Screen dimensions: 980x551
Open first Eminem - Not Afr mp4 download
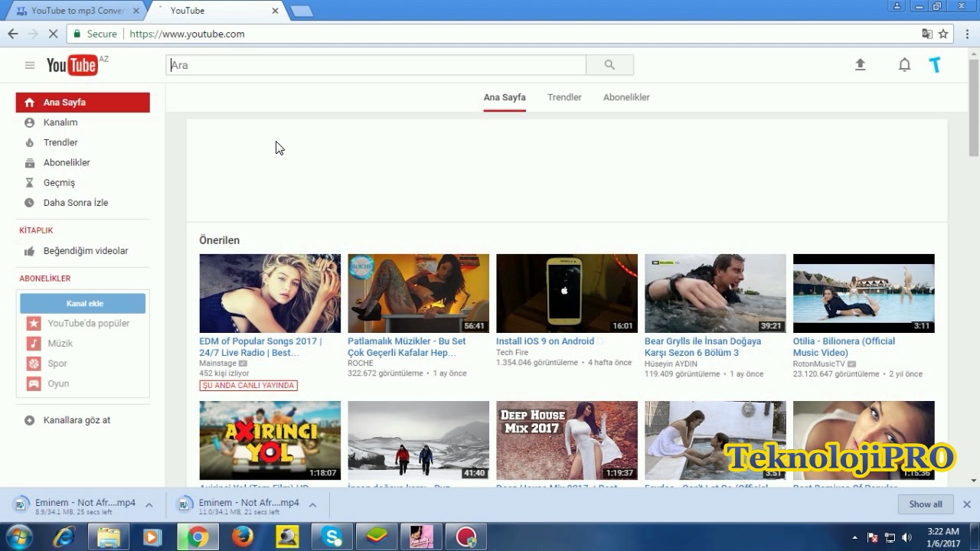tap(75, 505)
